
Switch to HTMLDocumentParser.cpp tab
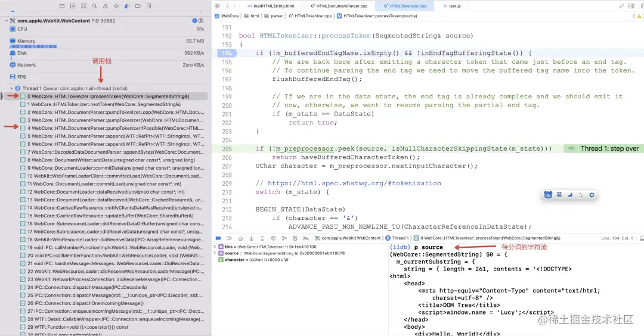click(339, 6)
